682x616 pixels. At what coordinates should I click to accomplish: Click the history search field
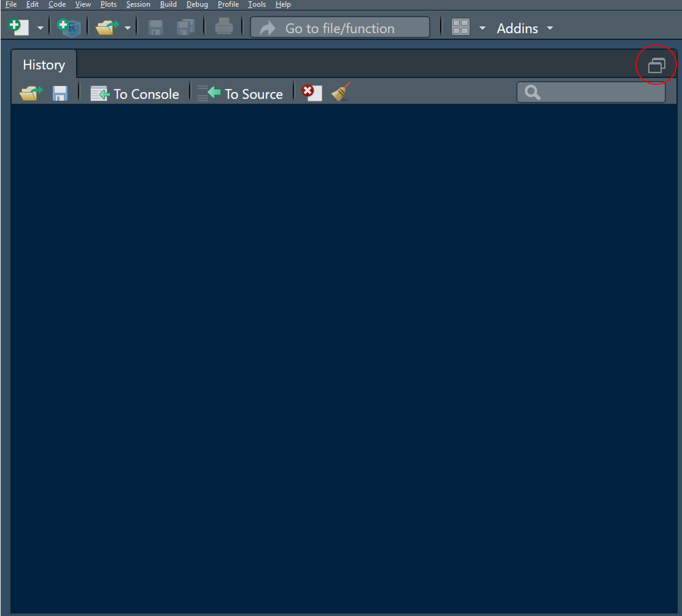pos(590,92)
